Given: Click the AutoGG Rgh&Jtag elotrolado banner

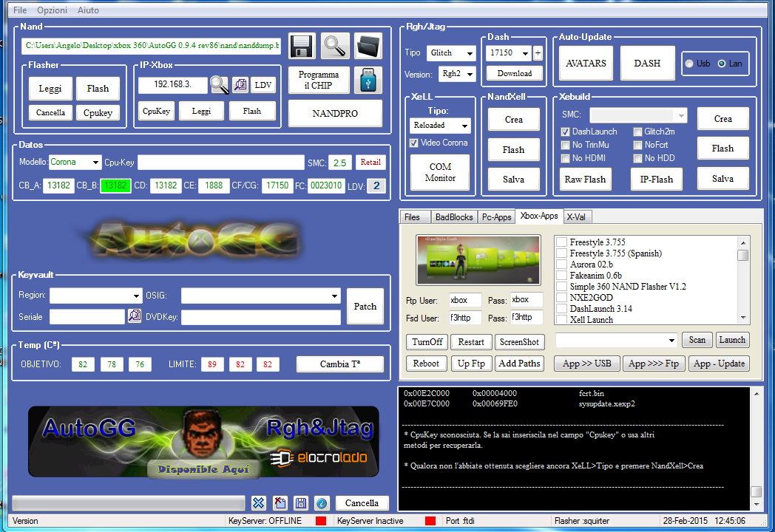Looking at the screenshot, I should (x=203, y=442).
